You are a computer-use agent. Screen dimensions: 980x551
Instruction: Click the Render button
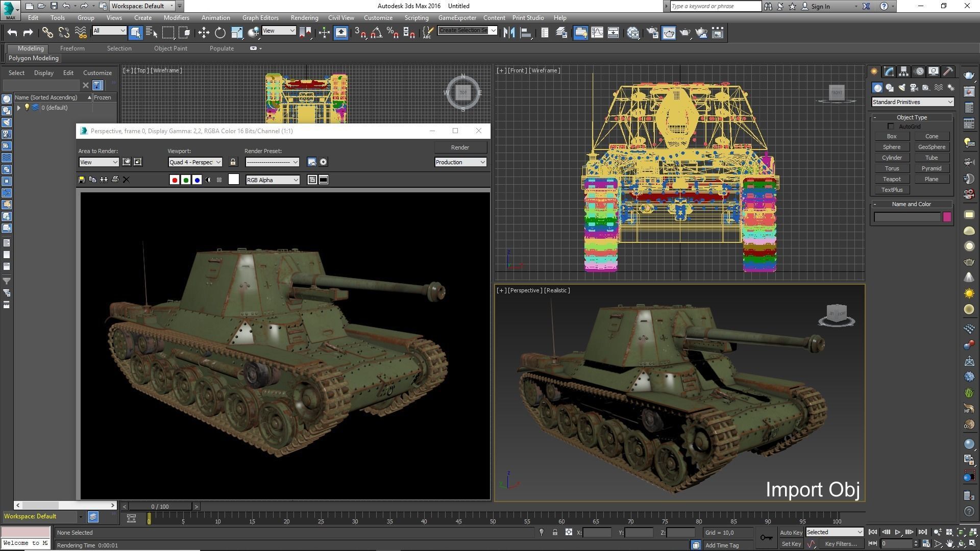pyautogui.click(x=460, y=147)
